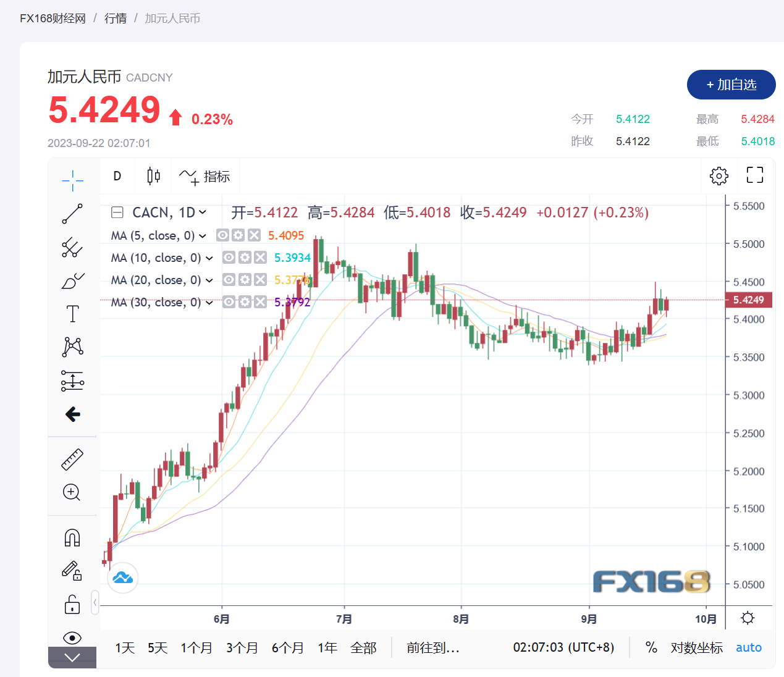784x677 pixels.
Task: Enter fullscreen chart mode
Action: click(754, 175)
